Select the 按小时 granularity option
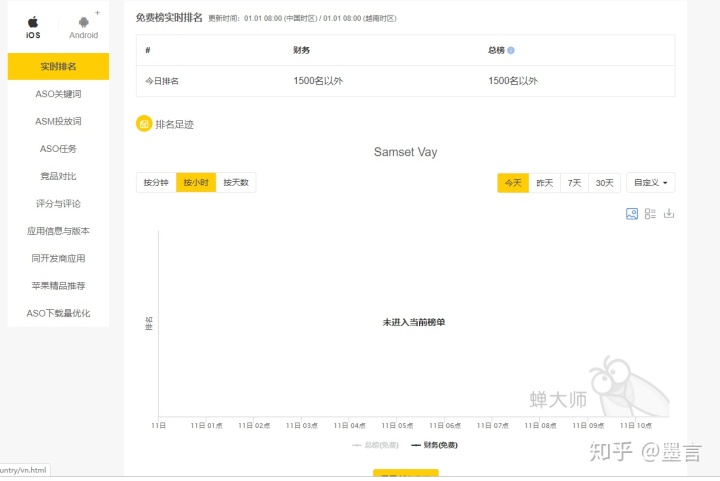This screenshot has width=720, height=481. point(196,182)
